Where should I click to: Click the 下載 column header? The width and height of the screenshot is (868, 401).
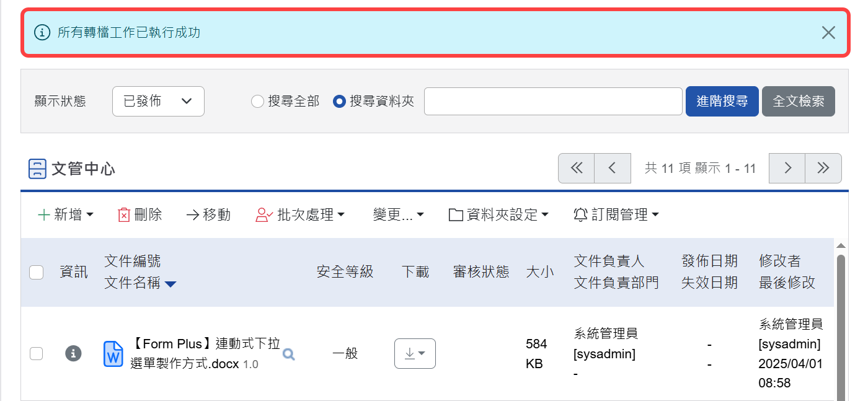[415, 272]
